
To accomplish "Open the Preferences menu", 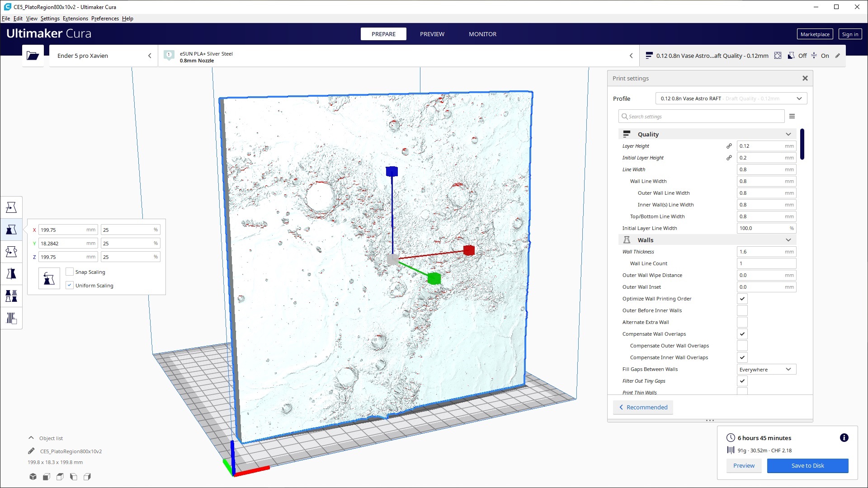I will [105, 19].
